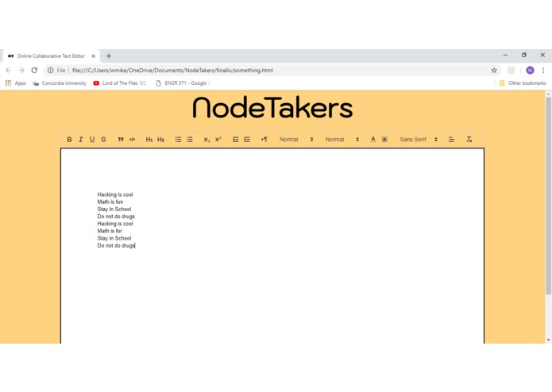The image size is (552, 392).
Task: Click the extension icon beside profile
Action: tap(511, 71)
